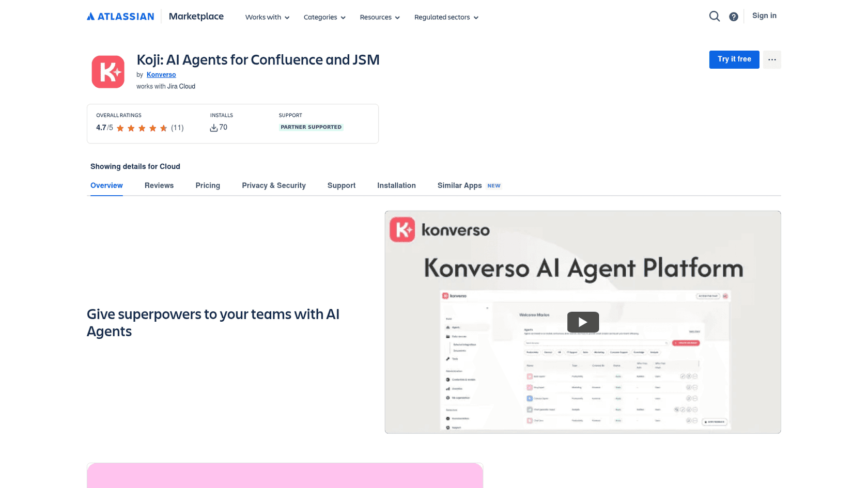This screenshot has width=868, height=488.
Task: Click the Showing details for Cloud text
Action: pos(135,166)
